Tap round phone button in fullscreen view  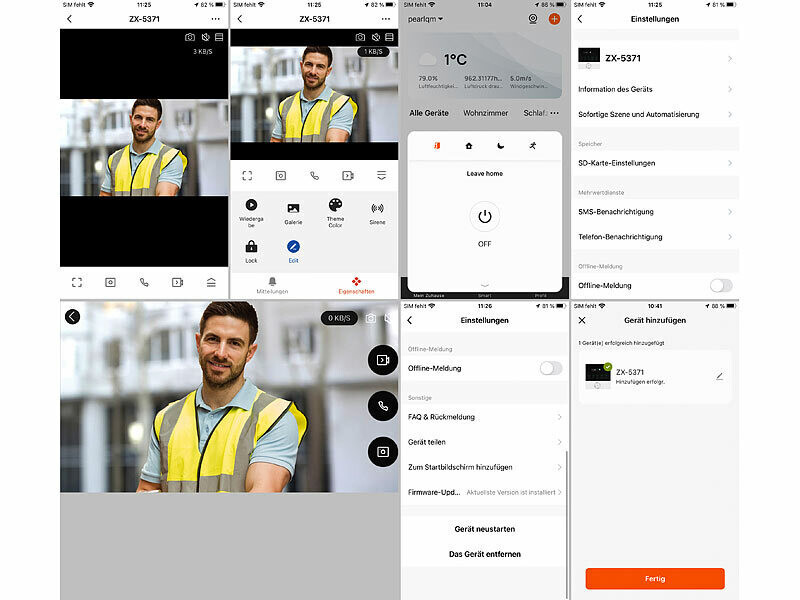(x=383, y=406)
